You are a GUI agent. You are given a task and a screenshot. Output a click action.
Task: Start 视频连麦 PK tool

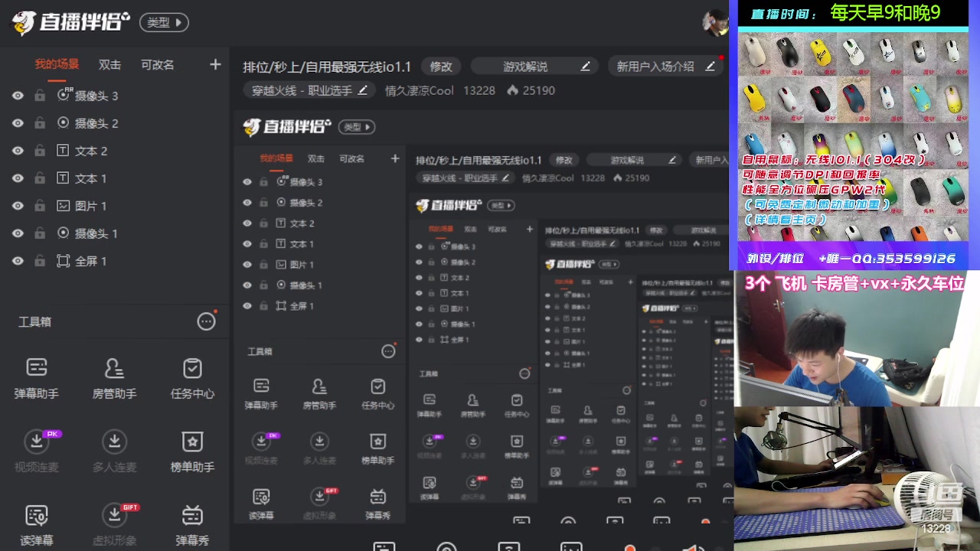pyautogui.click(x=37, y=452)
